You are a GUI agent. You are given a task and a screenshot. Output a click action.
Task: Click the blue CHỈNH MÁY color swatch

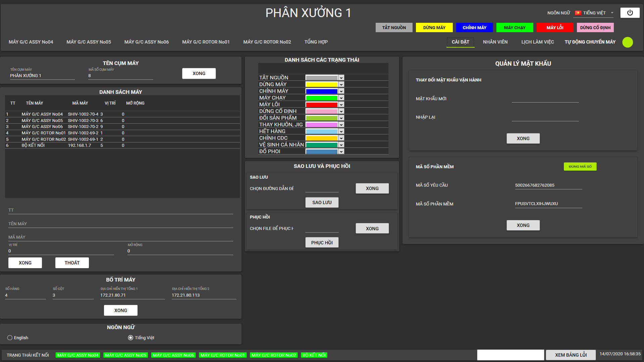click(321, 91)
